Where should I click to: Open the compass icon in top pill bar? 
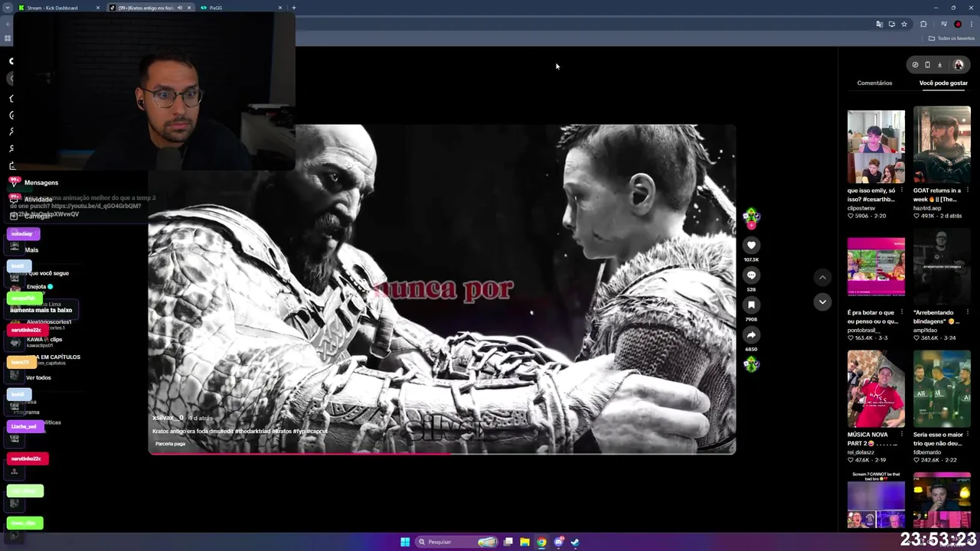click(915, 65)
